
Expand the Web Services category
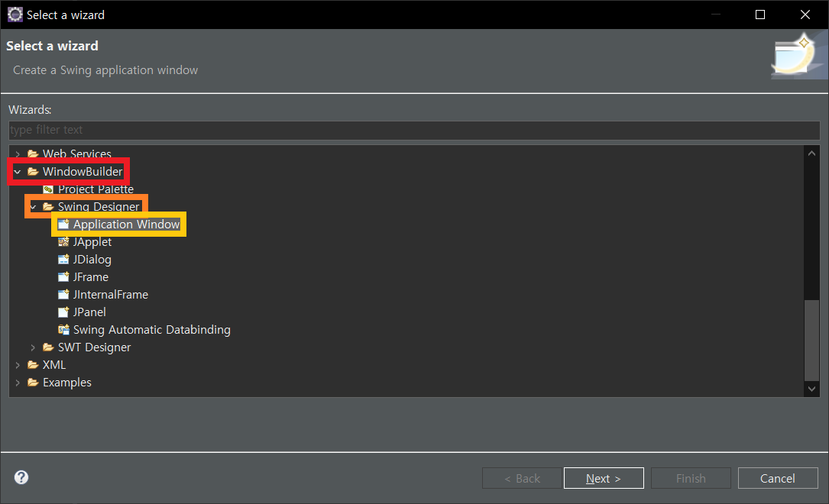point(18,154)
